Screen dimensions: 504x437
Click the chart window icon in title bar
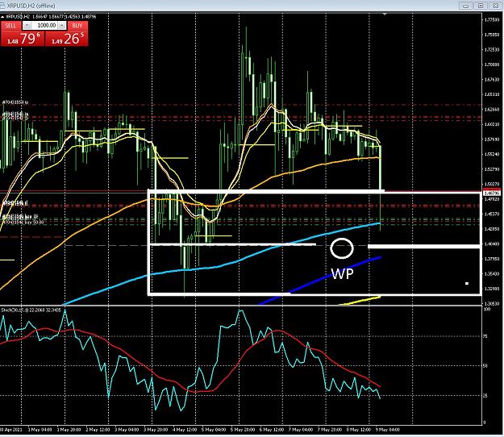pyautogui.click(x=2, y=6)
